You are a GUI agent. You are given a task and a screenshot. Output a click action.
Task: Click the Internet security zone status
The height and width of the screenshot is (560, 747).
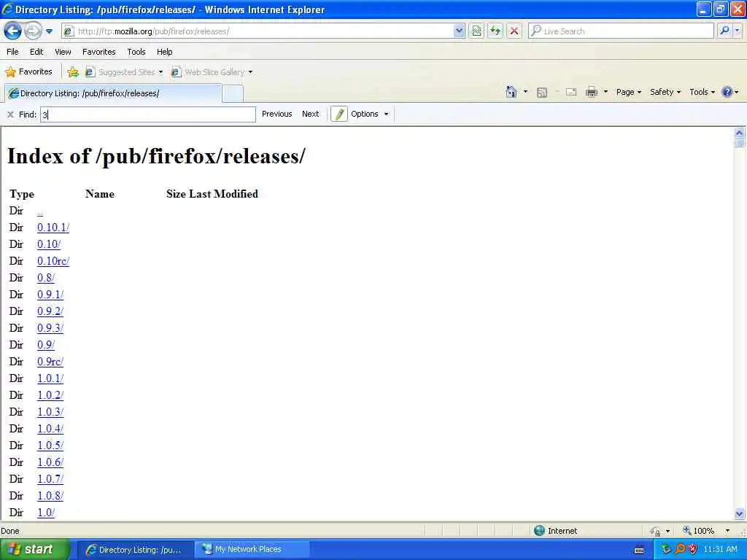(555, 531)
